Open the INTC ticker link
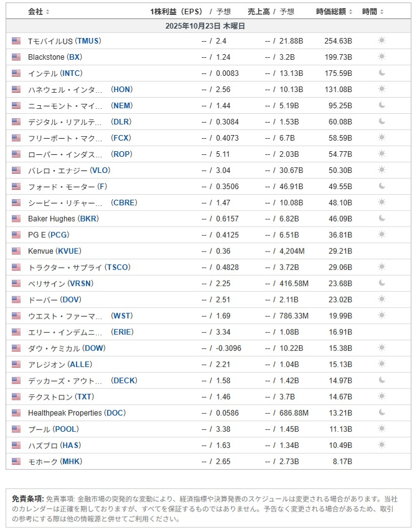This screenshot has height=532, width=417. pyautogui.click(x=72, y=73)
